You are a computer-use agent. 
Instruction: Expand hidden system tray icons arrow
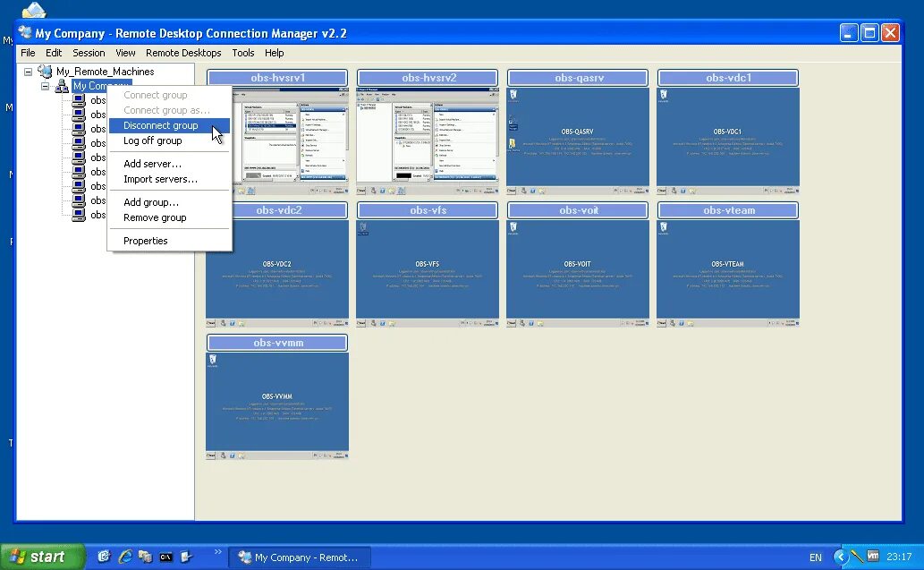tap(841, 557)
